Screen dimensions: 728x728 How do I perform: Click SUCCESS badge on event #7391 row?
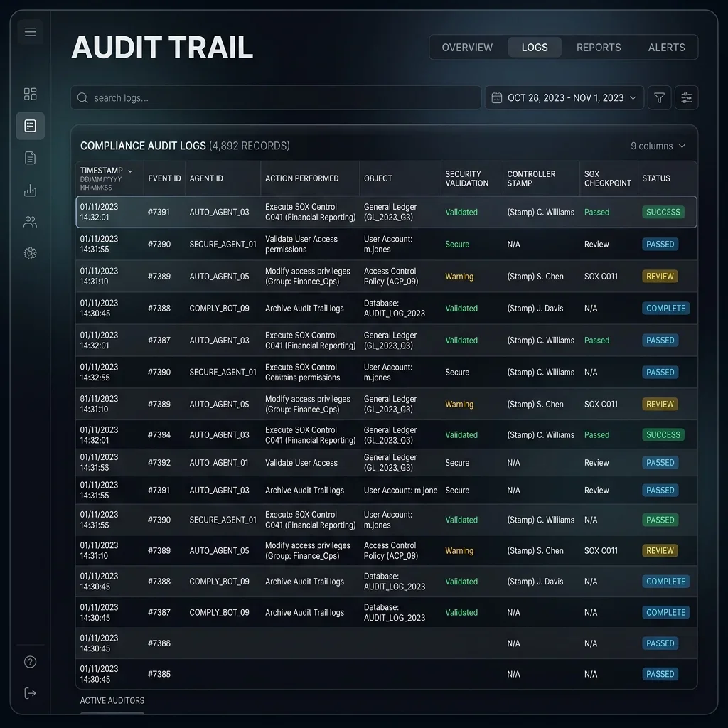pyautogui.click(x=663, y=212)
